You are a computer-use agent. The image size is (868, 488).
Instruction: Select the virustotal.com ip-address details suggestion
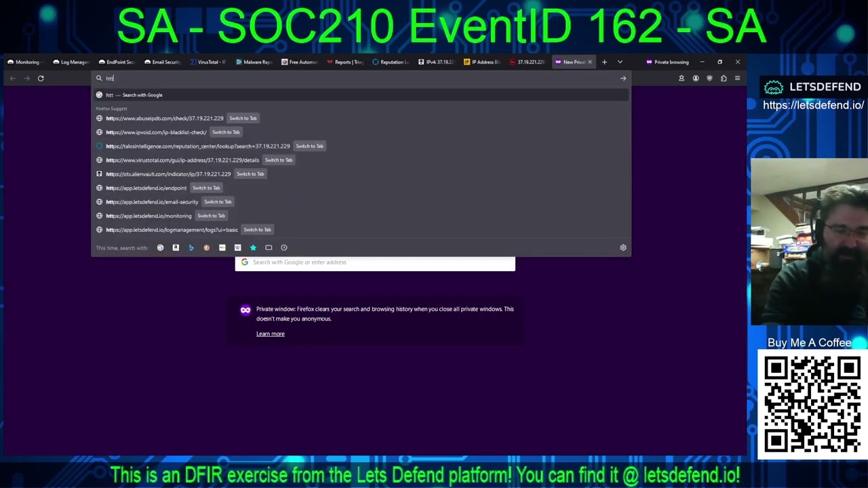pos(361,160)
